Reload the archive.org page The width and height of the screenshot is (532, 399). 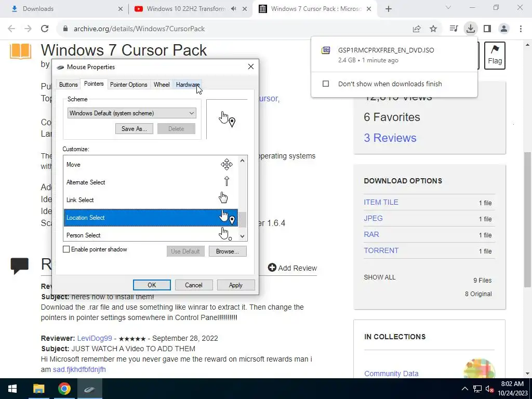[45, 29]
